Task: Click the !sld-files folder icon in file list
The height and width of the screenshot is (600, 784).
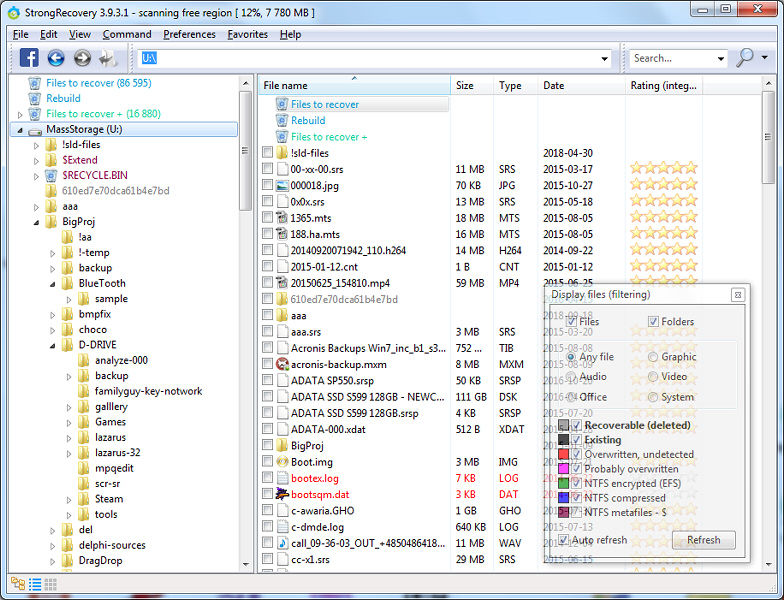Action: pyautogui.click(x=282, y=153)
